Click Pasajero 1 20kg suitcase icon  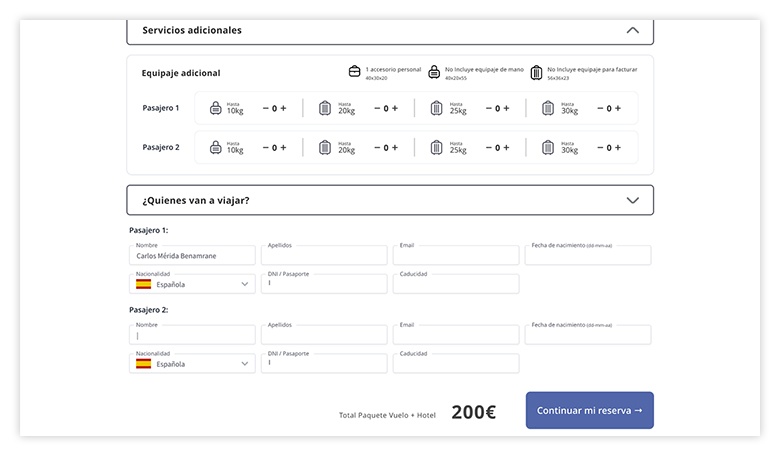tap(325, 108)
